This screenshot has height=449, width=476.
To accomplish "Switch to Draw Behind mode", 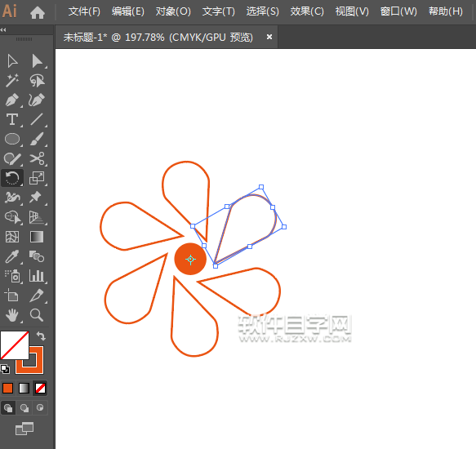I will coord(24,407).
